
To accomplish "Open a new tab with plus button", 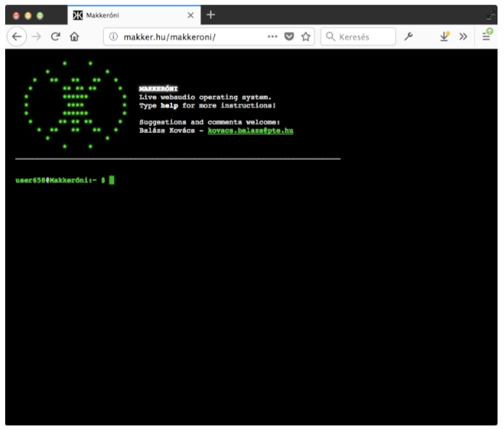I will [211, 15].
